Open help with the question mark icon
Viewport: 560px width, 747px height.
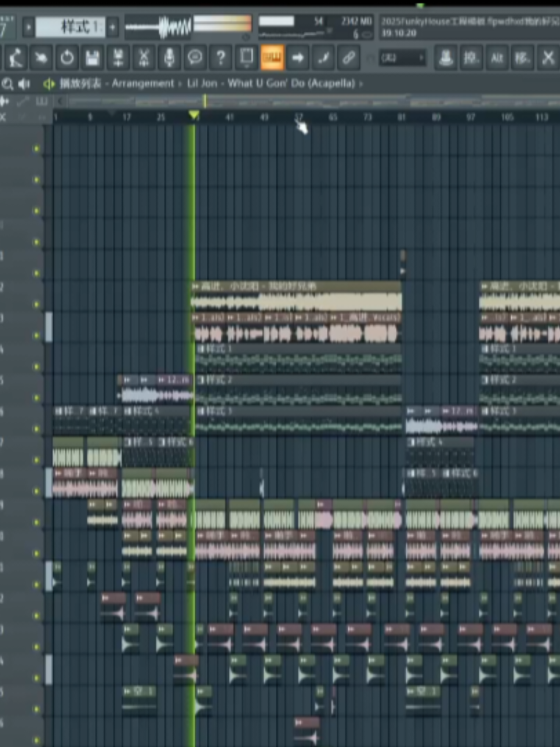(220, 58)
